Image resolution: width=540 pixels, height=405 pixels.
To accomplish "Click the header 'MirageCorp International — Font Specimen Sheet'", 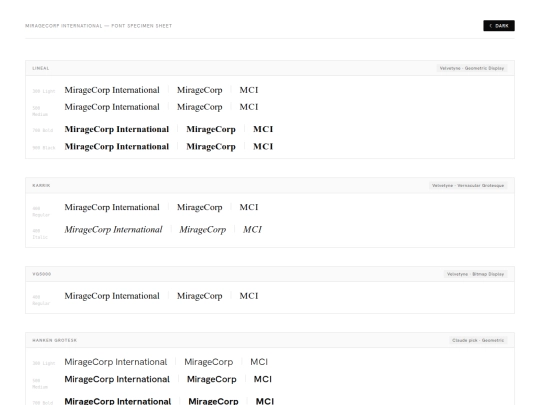I will point(98,26).
